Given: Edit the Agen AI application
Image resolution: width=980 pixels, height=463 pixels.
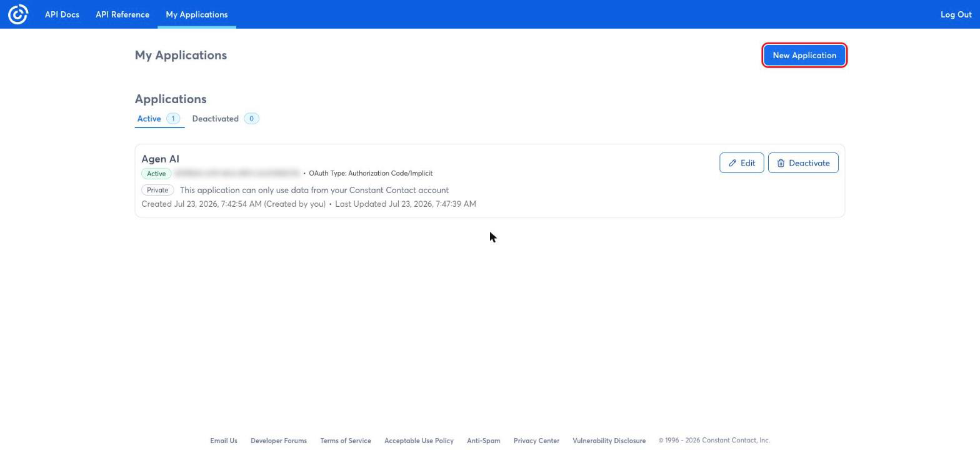Looking at the screenshot, I should (741, 163).
